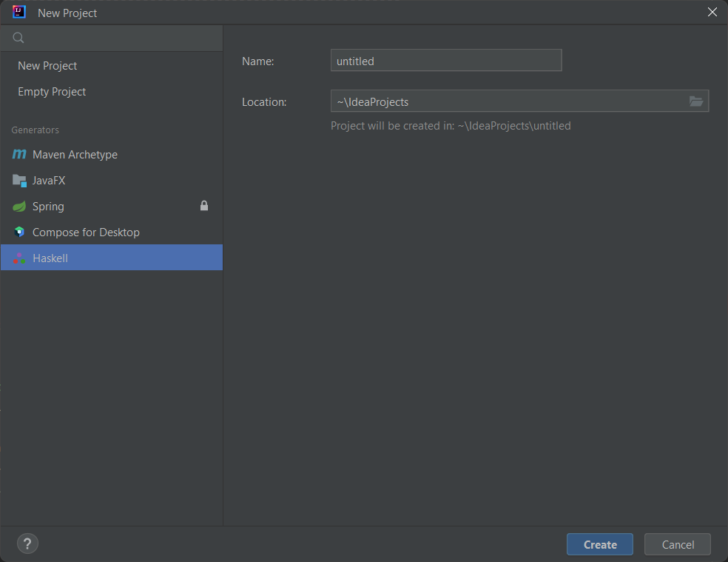Image resolution: width=728 pixels, height=562 pixels.
Task: Close the New Project window
Action: point(712,12)
